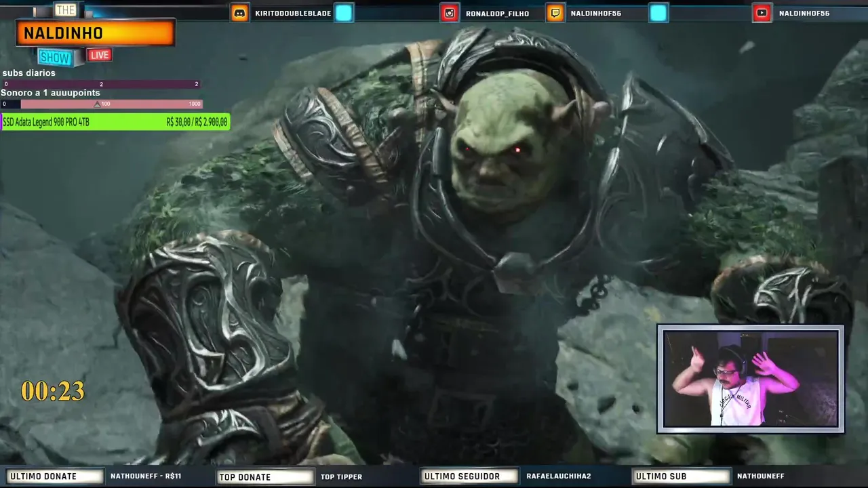
Task: Click cyan square beside KIRITODOUBLEBLADE
Action: point(344,13)
